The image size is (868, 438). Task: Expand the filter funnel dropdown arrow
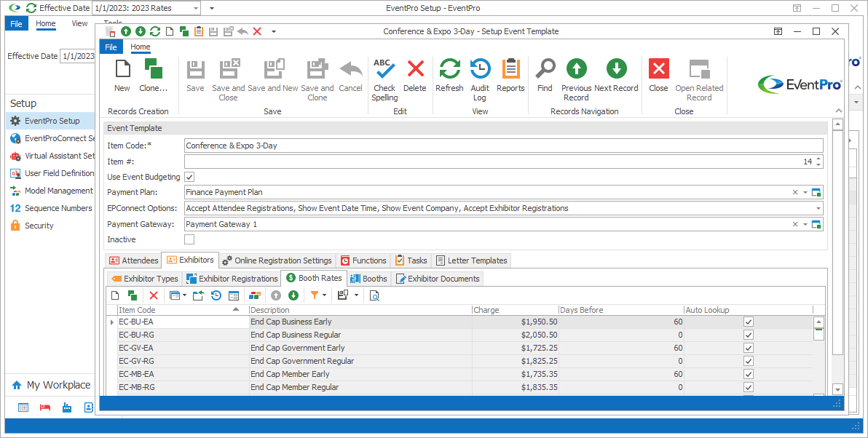click(x=324, y=295)
